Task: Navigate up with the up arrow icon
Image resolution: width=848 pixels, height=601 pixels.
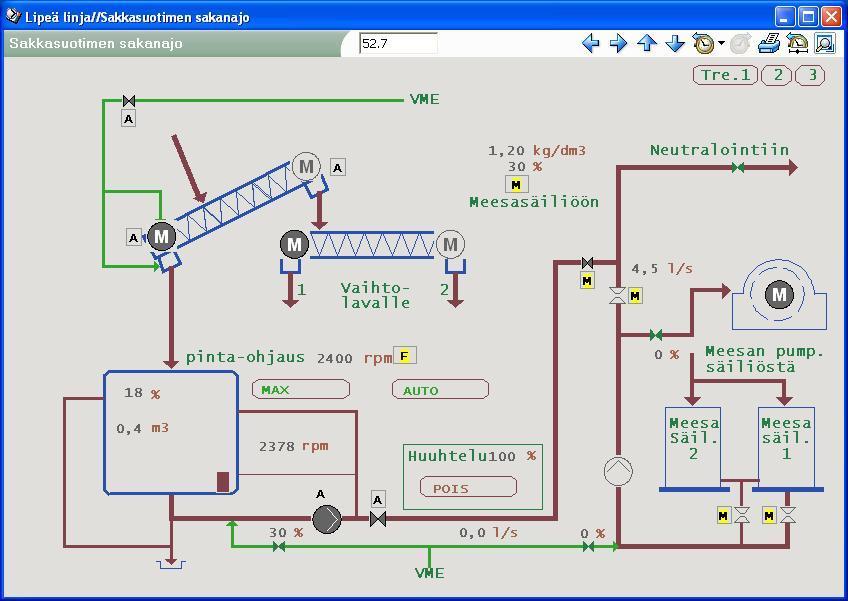Action: click(647, 43)
